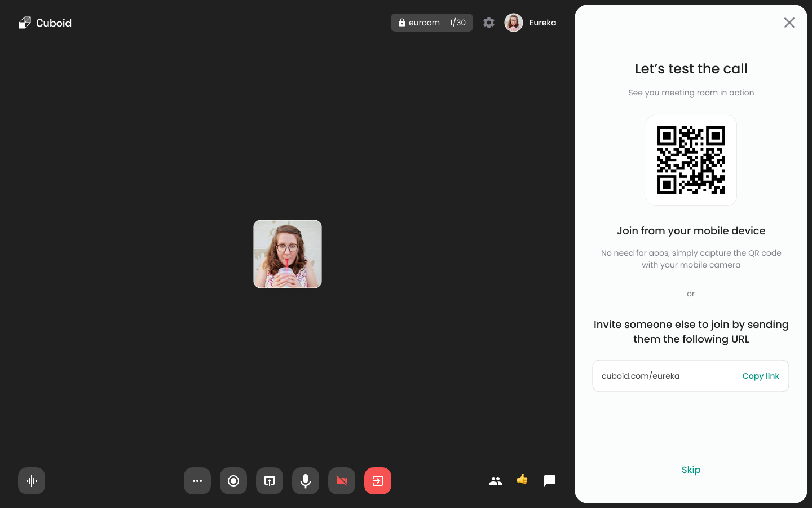Click the share screen button
Screen dimensions: 812x508
(x=270, y=481)
